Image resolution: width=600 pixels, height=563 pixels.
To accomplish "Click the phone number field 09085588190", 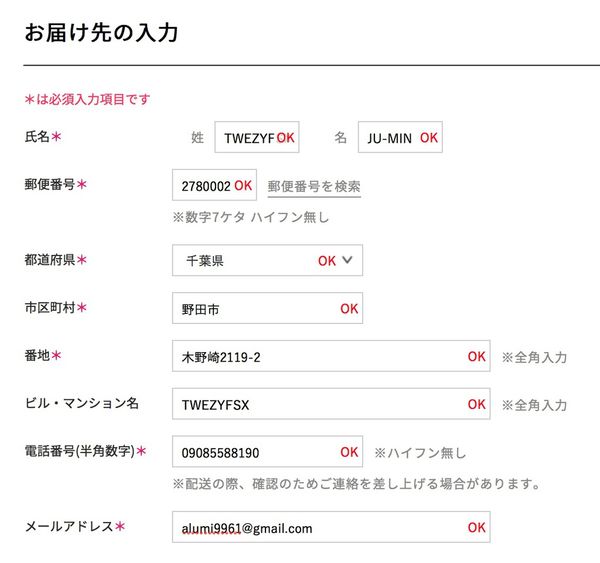I will point(260,452).
